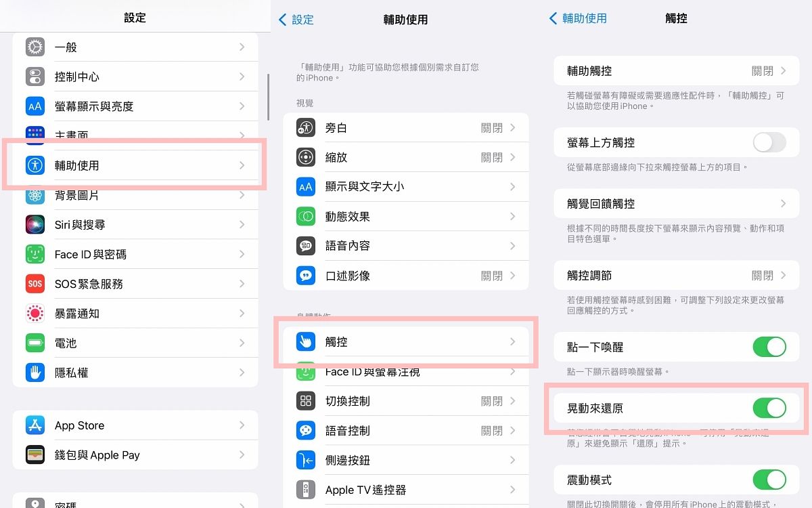812x508 pixels.
Task: Enable the 螢幕上方觸控 switch
Action: point(769,143)
